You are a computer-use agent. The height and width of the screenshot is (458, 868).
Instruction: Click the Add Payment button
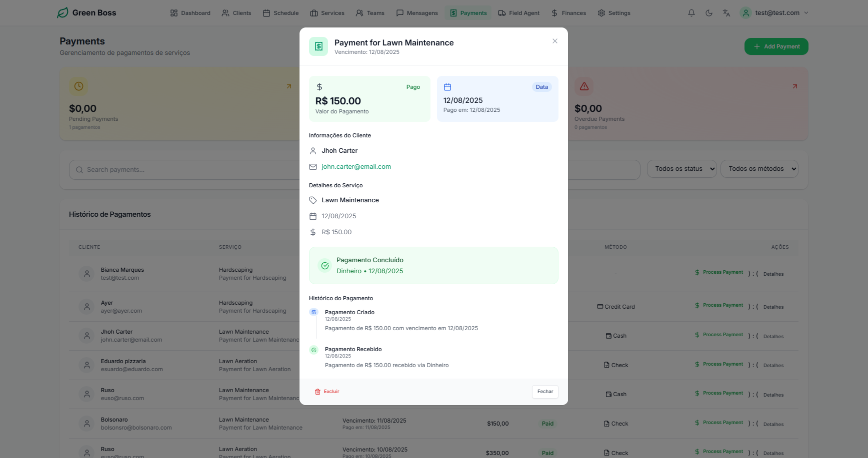coord(776,46)
